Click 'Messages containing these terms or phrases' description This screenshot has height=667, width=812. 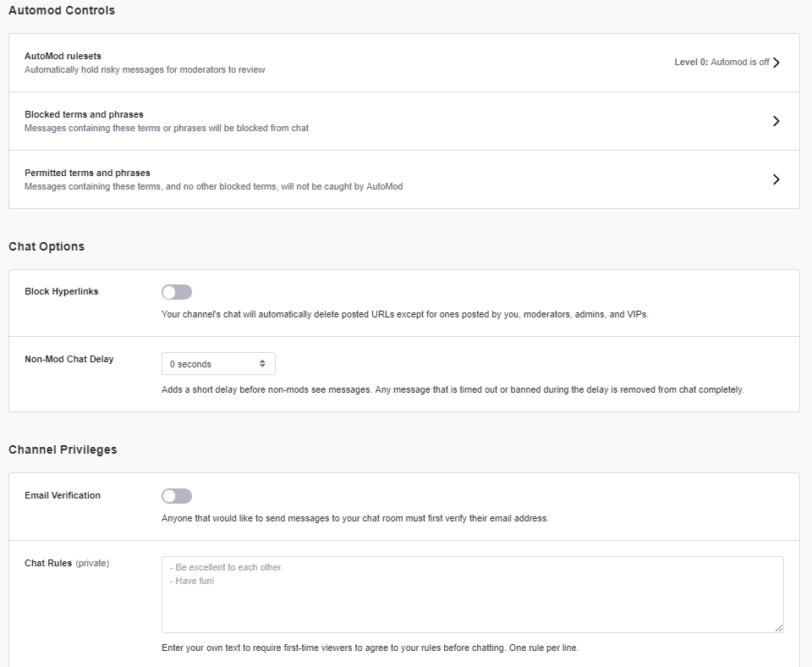[x=167, y=128]
